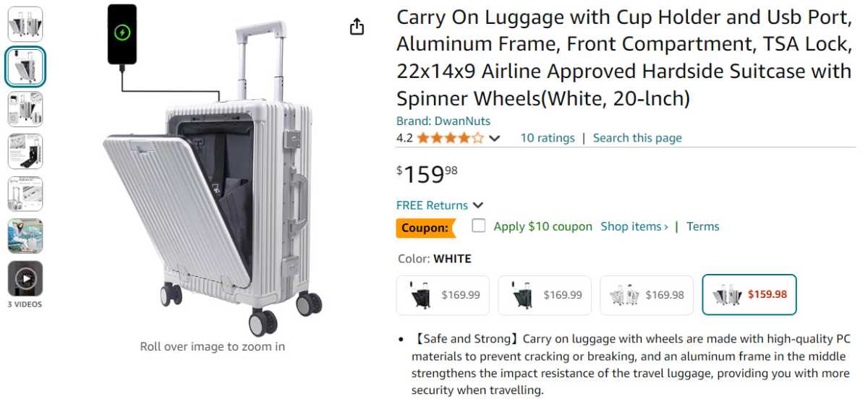Open the sixth lifestyle photo thumbnail
Image resolution: width=868 pixels, height=399 pixels.
(25, 236)
